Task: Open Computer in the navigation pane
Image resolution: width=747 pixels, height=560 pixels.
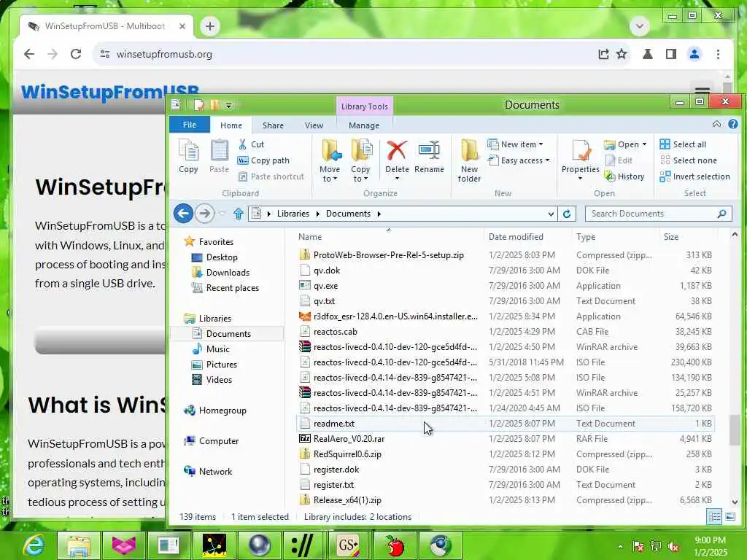Action: coord(218,441)
